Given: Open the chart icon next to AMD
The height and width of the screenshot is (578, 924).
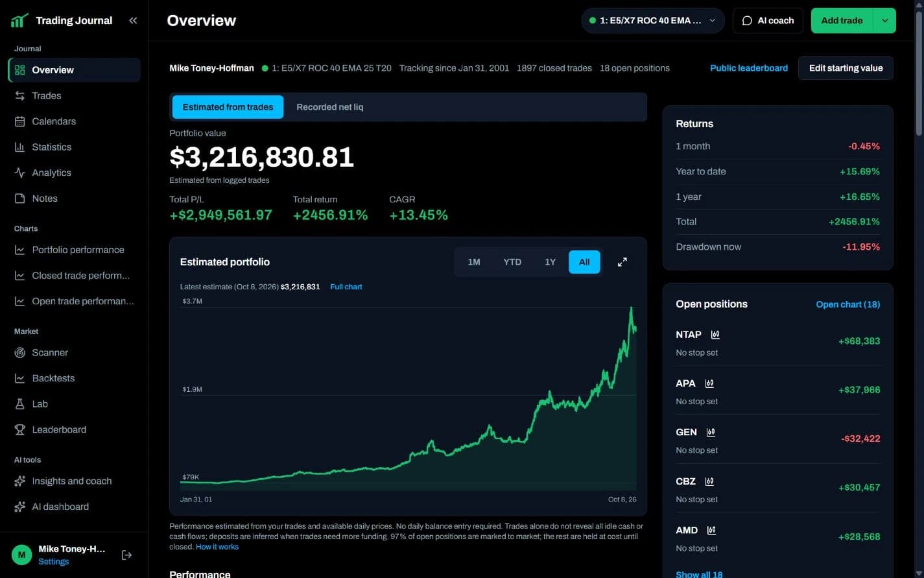Looking at the screenshot, I should click(x=711, y=530).
